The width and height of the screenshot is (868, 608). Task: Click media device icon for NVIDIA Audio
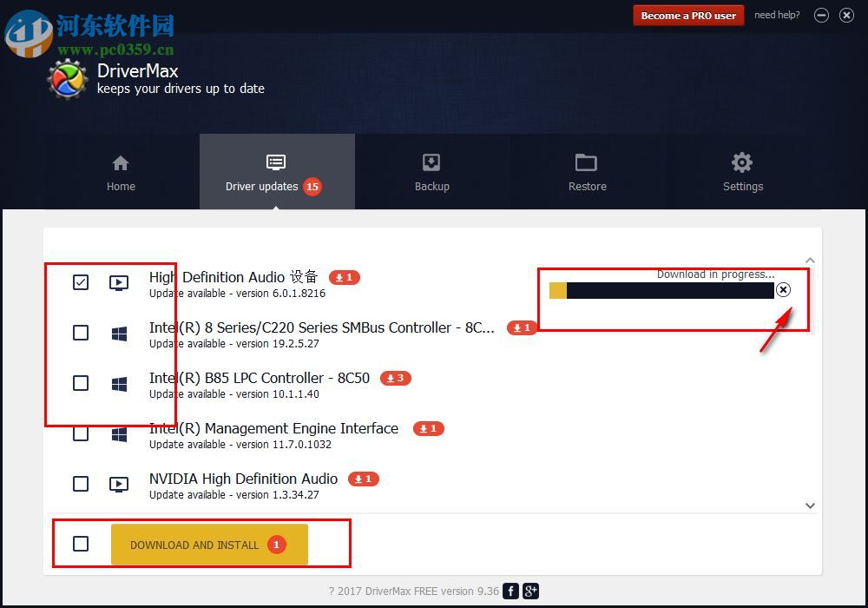[x=119, y=485]
